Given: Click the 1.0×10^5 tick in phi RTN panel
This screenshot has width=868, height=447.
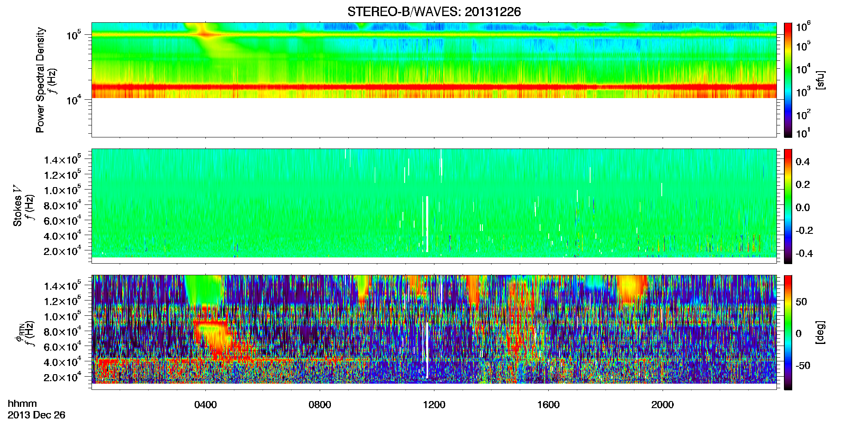Looking at the screenshot, I should 63,316.
